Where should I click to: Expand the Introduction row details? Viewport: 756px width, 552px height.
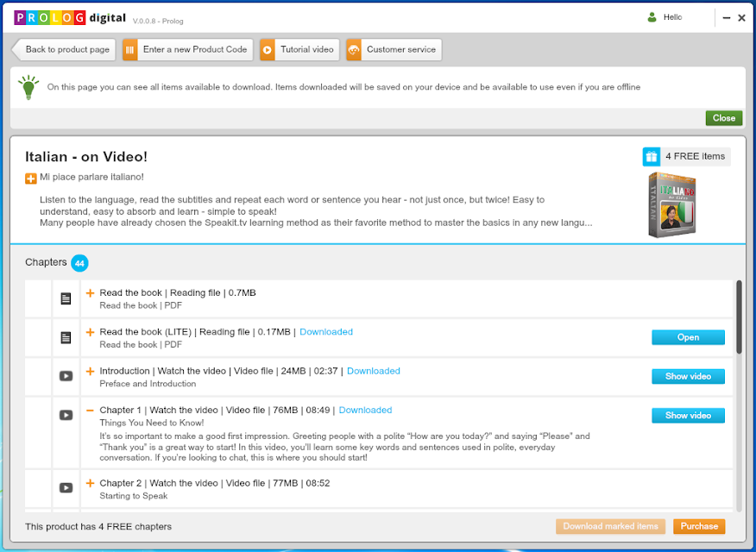pyautogui.click(x=90, y=371)
